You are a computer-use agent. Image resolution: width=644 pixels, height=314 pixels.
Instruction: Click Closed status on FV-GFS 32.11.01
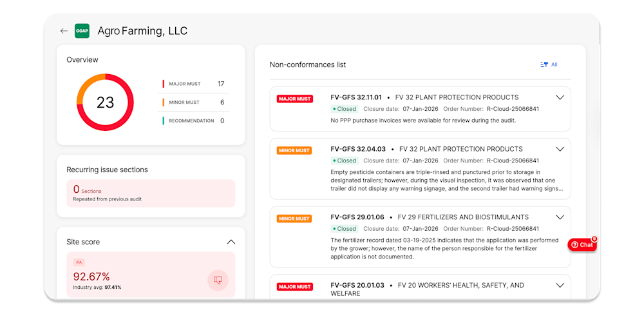point(345,109)
